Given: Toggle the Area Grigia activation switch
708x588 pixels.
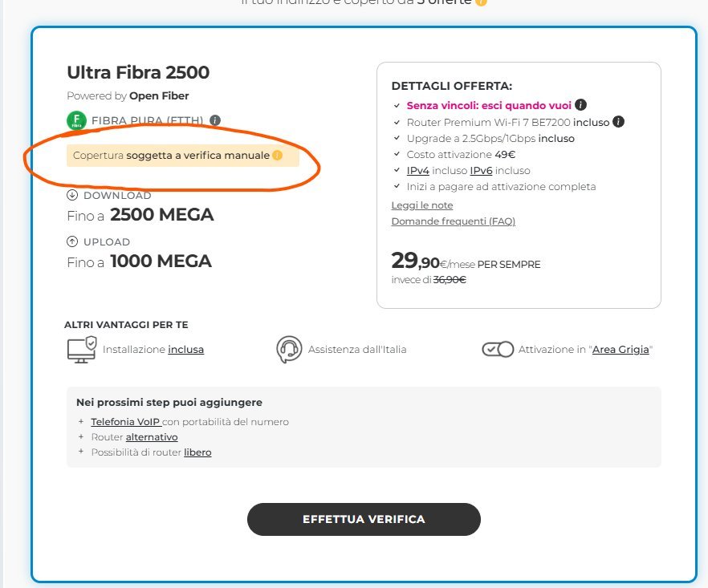Looking at the screenshot, I should [x=497, y=350].
